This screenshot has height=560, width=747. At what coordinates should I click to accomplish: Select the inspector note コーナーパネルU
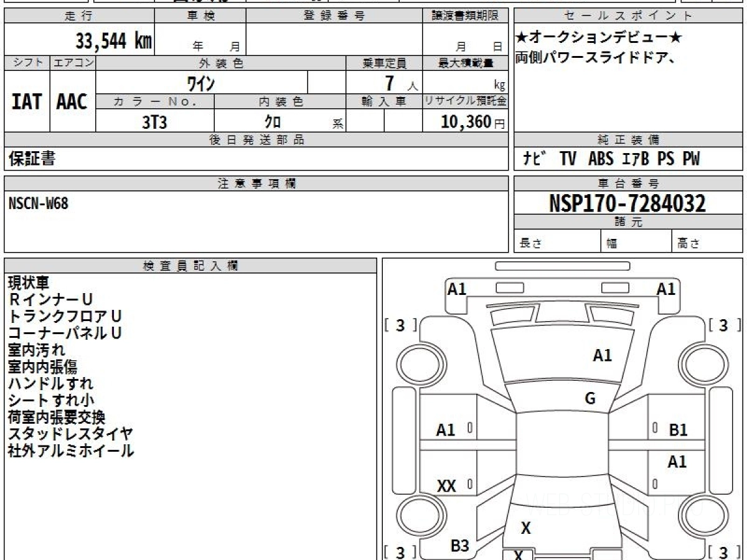65,333
